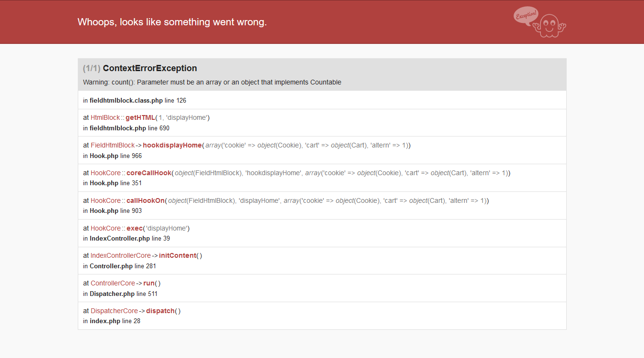Image resolution: width=644 pixels, height=358 pixels.
Task: Select the FieldHtmlBlock class link
Action: click(113, 145)
